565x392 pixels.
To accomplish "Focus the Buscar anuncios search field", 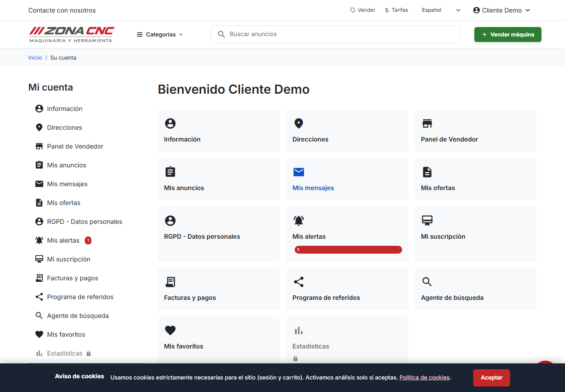I will pos(335,34).
